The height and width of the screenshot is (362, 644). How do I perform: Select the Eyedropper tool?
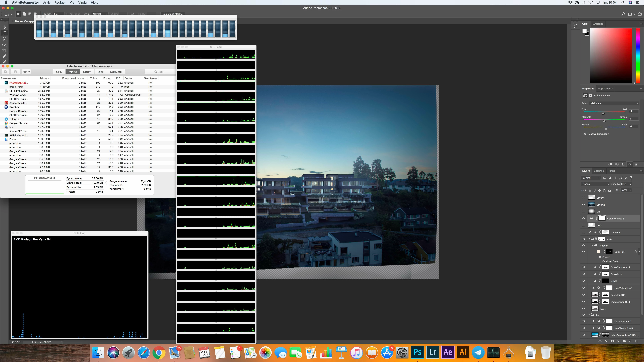pyautogui.click(x=4, y=56)
